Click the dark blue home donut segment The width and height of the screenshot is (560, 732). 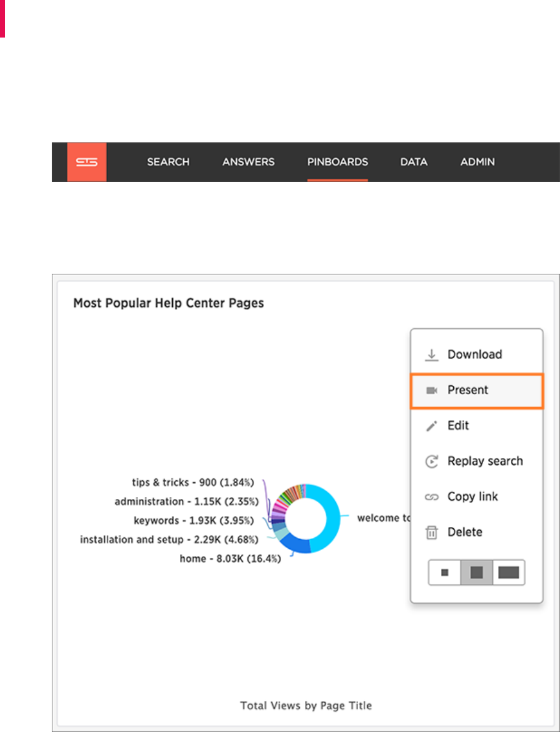tap(296, 544)
